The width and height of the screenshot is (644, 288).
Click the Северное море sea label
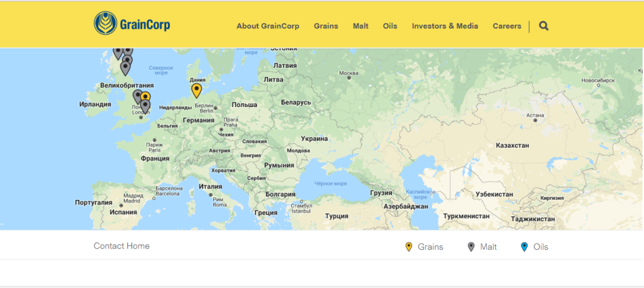[161, 70]
